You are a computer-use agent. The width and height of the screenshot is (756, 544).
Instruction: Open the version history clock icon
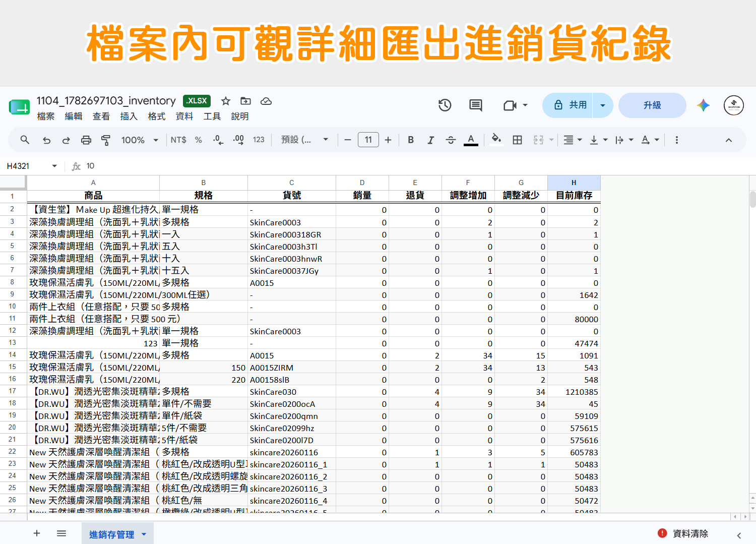pos(445,105)
